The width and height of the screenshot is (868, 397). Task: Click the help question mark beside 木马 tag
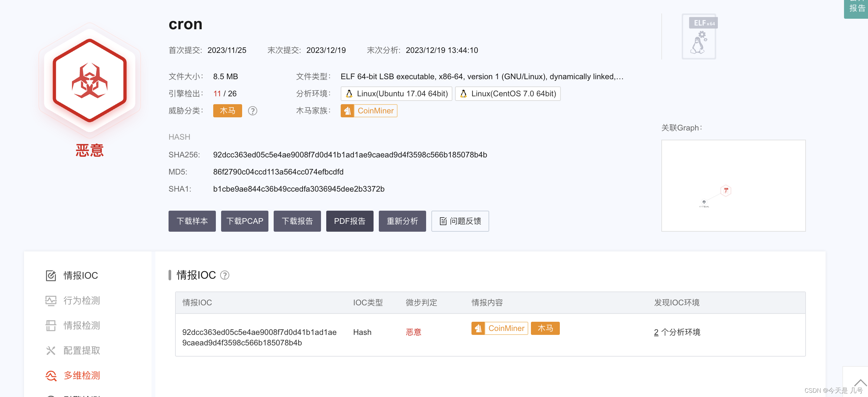point(252,111)
